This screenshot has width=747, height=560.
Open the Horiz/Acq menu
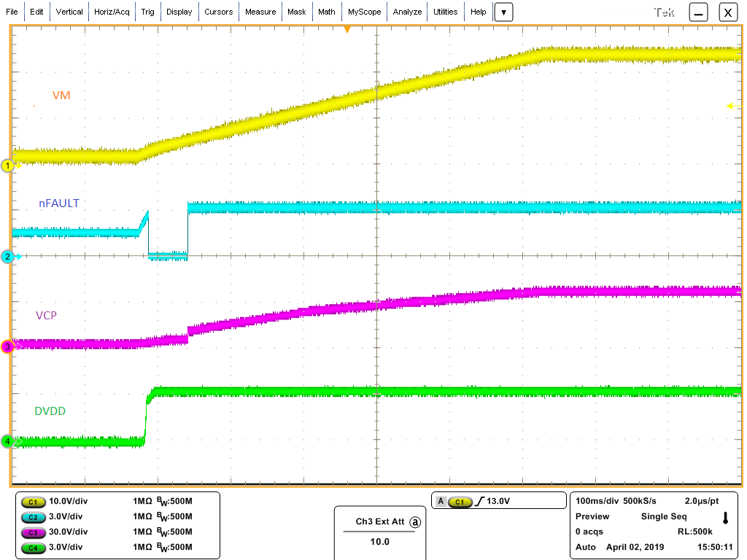(x=112, y=12)
